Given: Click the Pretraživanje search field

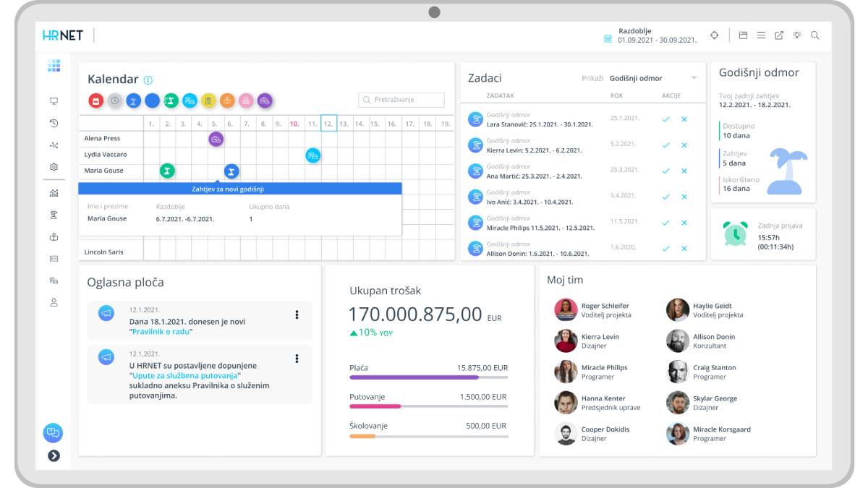Looking at the screenshot, I should [x=401, y=100].
